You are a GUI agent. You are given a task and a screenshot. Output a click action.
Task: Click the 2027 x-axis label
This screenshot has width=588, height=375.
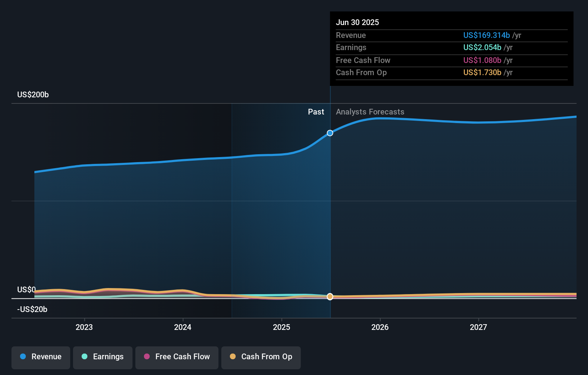point(478,327)
